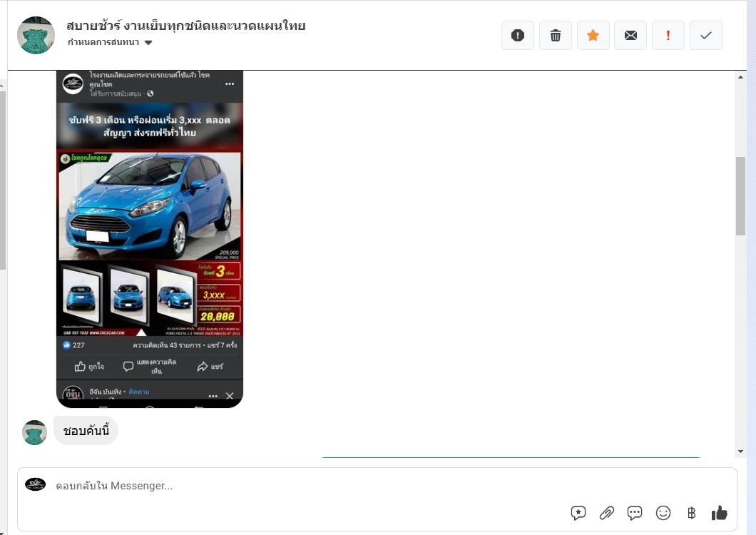Image resolution: width=756 pixels, height=535 pixels.
Task: Open the emoji picker smiley icon
Action: [663, 513]
